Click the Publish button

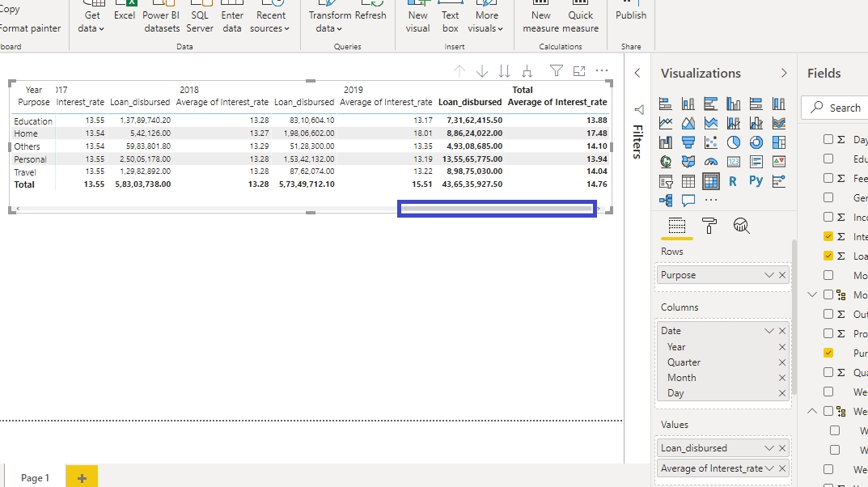631,15
